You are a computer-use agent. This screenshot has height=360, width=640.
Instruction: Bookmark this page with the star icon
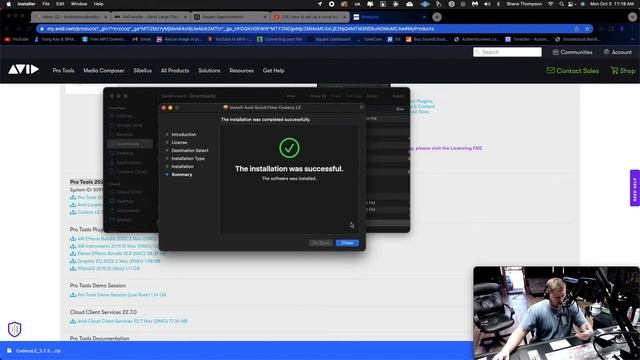click(x=587, y=29)
